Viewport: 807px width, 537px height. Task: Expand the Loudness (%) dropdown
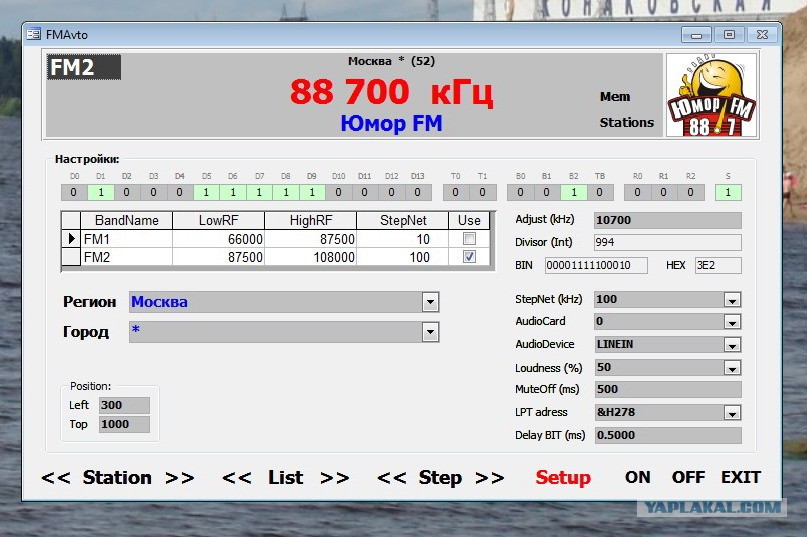(732, 368)
